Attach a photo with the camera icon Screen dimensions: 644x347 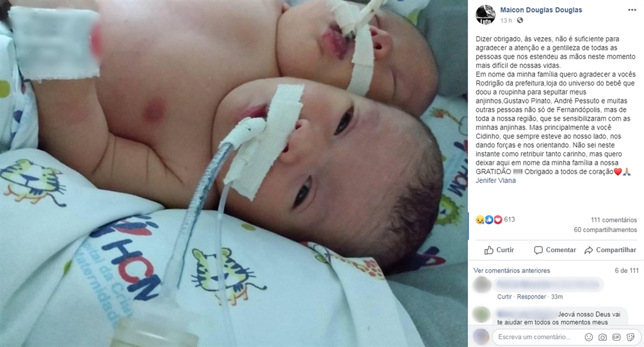pos(602,337)
